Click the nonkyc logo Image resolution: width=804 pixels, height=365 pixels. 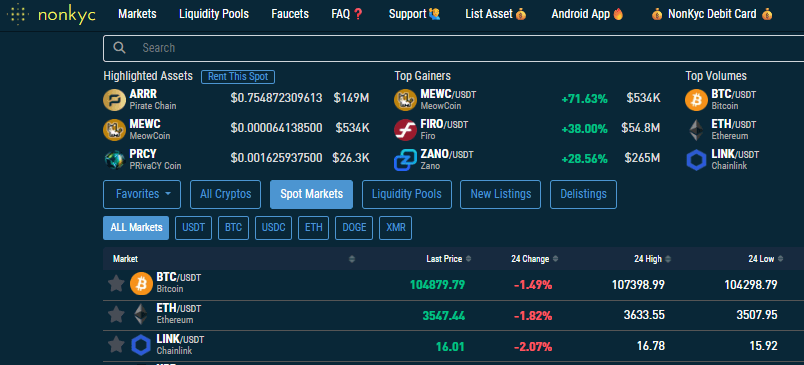click(51, 14)
